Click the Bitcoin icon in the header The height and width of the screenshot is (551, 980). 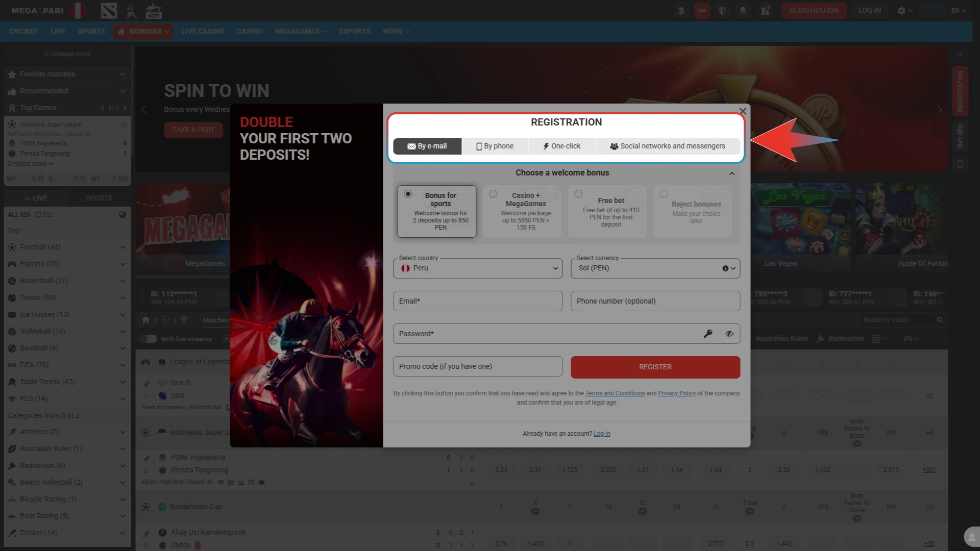[681, 10]
